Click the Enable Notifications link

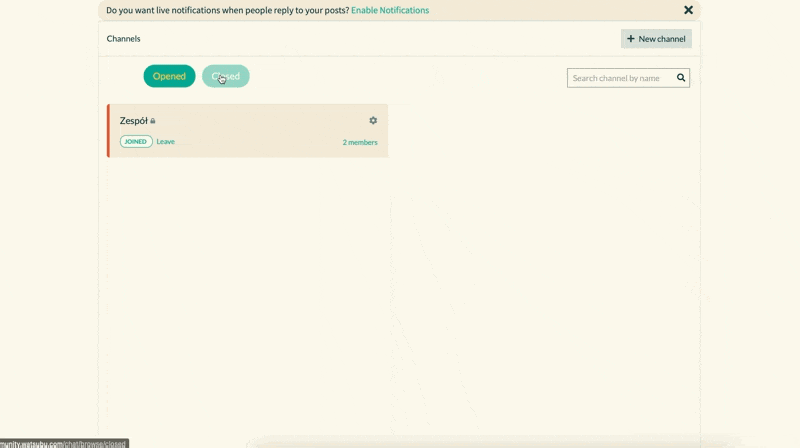click(390, 10)
